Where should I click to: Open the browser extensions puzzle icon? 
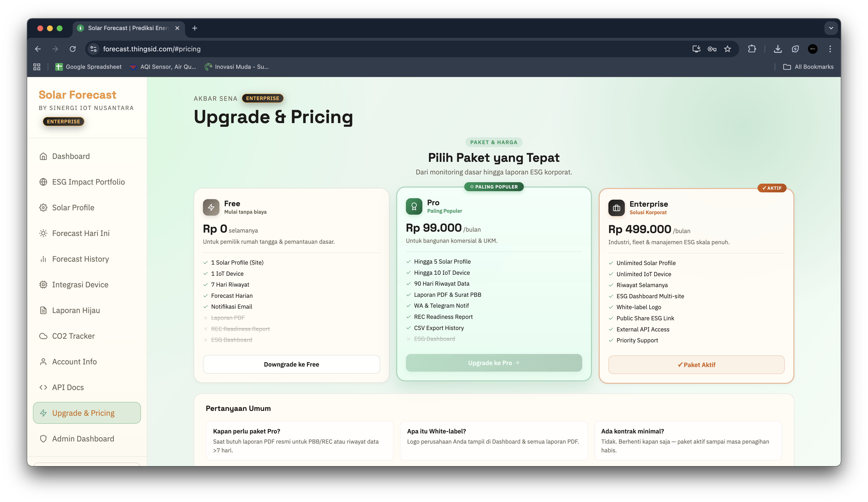[752, 49]
